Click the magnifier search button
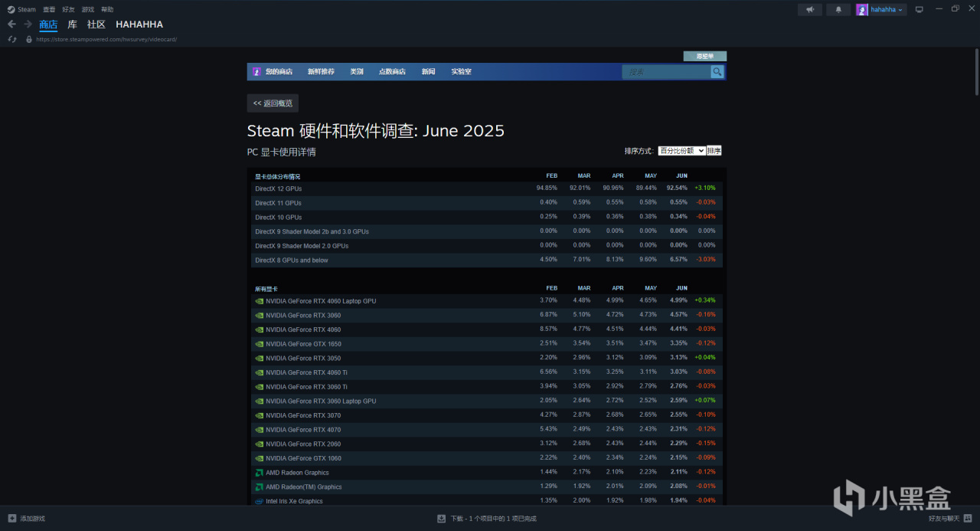The image size is (980, 531). [x=717, y=71]
